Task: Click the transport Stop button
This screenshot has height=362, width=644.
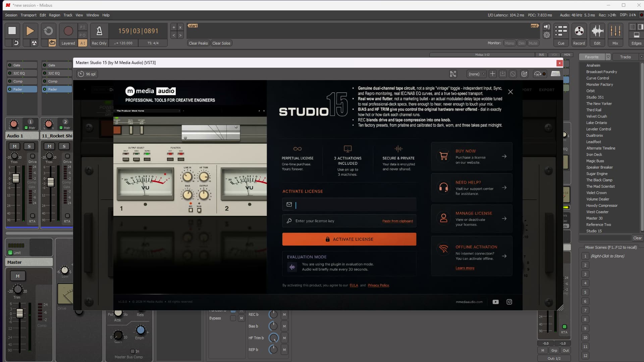Action: (12, 31)
